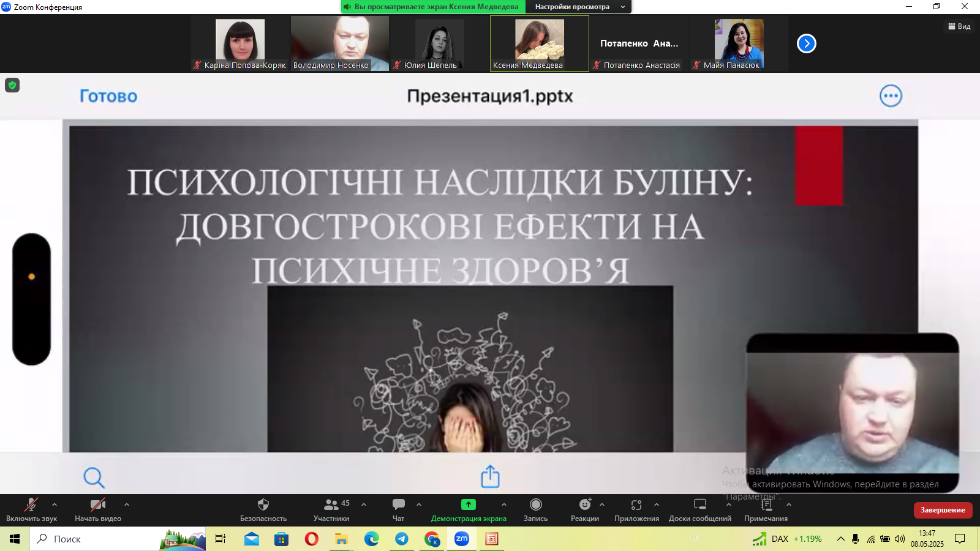Unmute the microphone with Включить звук
Viewport: 980px width, 551px height.
(31, 509)
